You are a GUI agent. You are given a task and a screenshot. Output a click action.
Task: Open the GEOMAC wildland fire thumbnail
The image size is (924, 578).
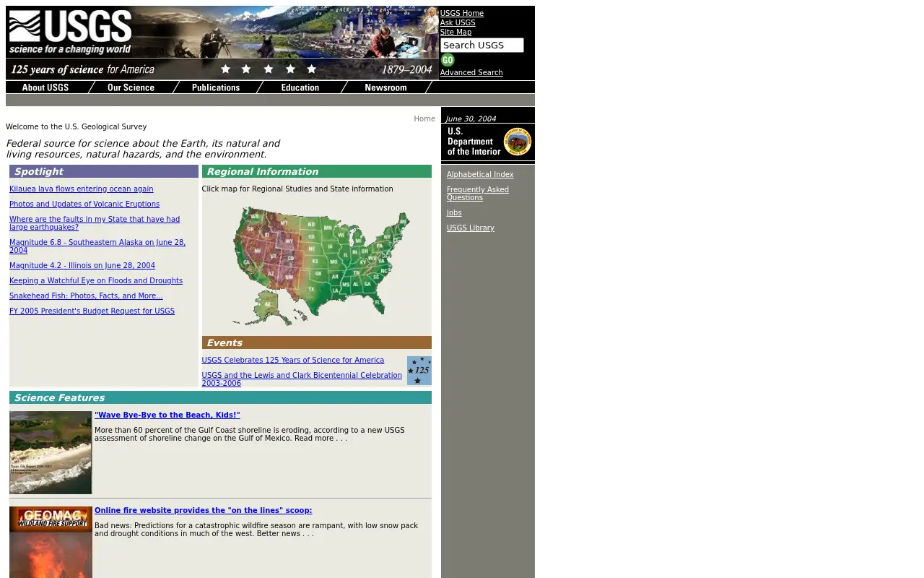click(51, 542)
